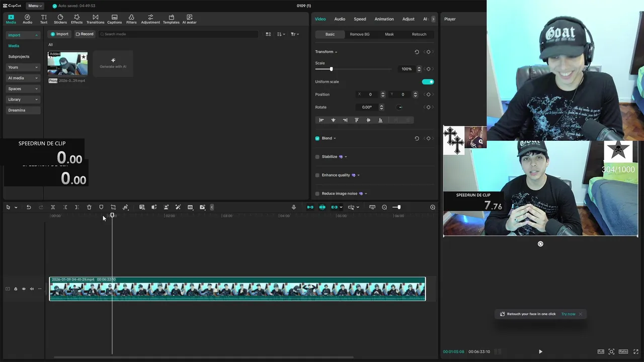Align clip to horizontal center

point(333,120)
